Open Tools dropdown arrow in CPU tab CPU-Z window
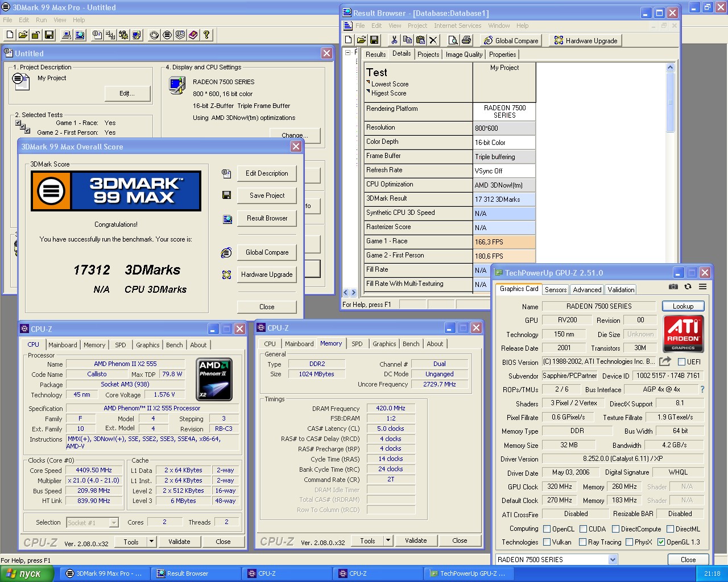The image size is (728, 582). tap(152, 542)
